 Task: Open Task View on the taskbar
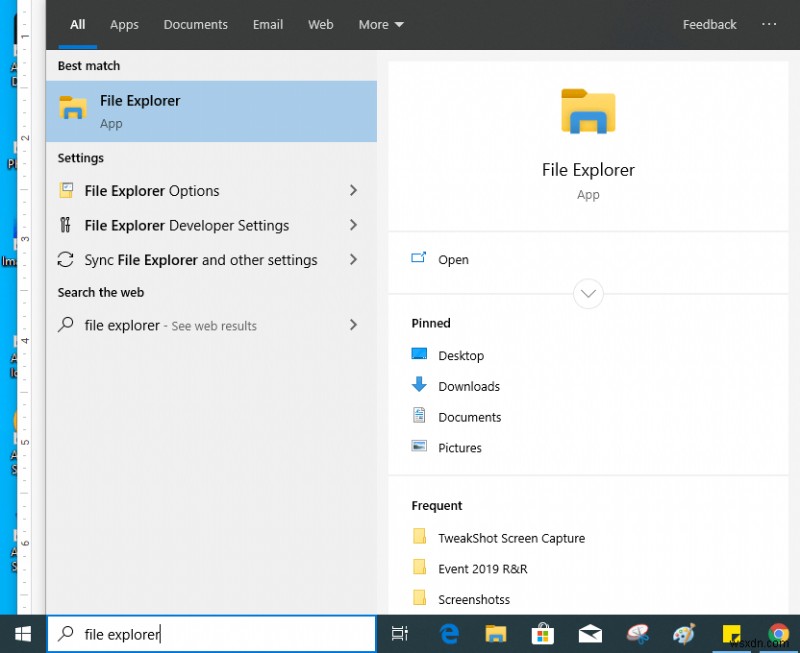click(x=400, y=634)
